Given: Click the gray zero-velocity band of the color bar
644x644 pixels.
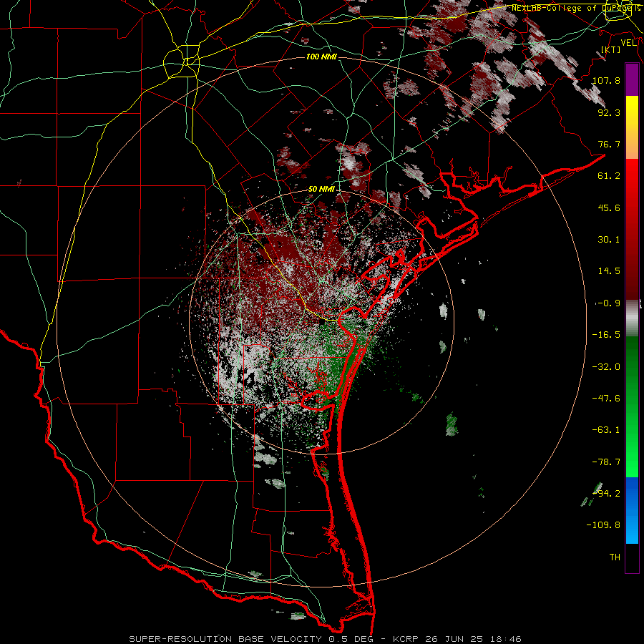Looking at the screenshot, I should (x=632, y=318).
